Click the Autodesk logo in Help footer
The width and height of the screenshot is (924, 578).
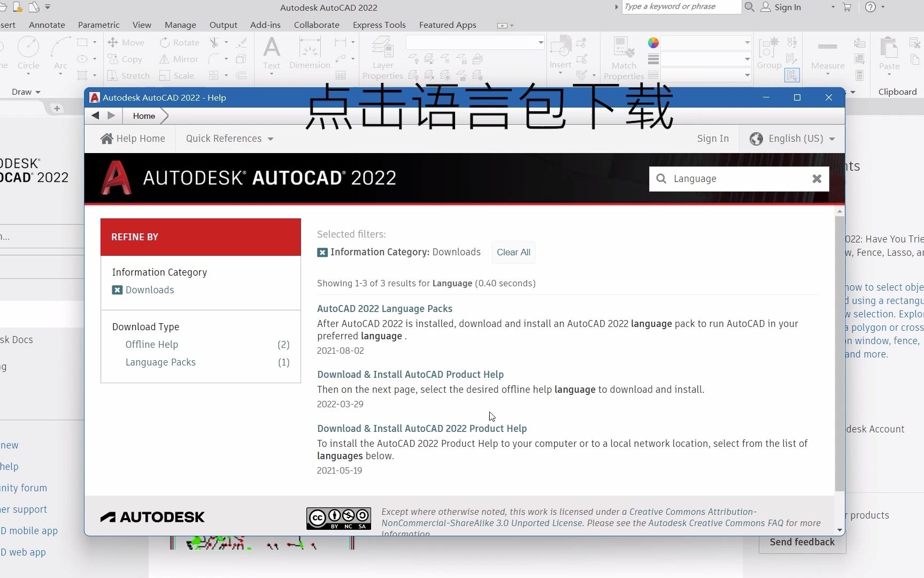[x=152, y=517]
